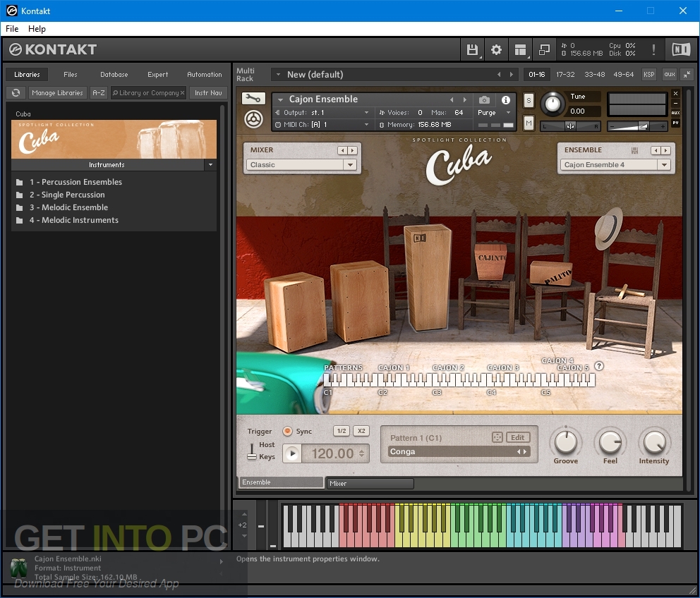700x598 pixels.
Task: Open the Mixer Classic dropdown
Action: (301, 165)
